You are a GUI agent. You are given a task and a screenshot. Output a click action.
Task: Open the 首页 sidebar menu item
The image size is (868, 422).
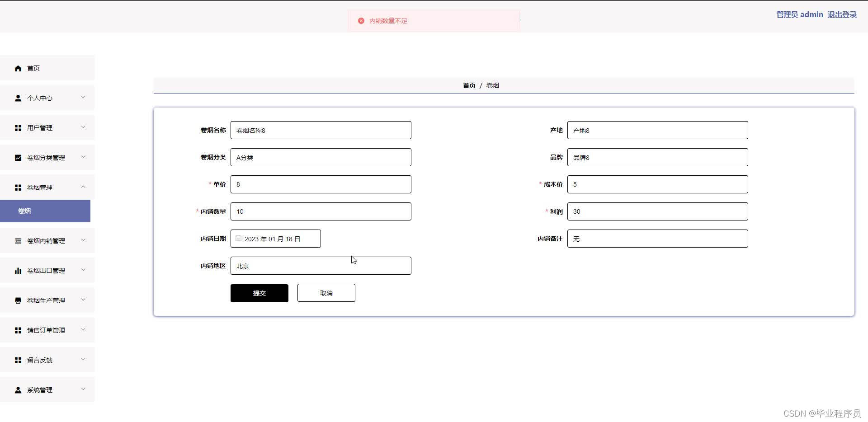(x=47, y=68)
